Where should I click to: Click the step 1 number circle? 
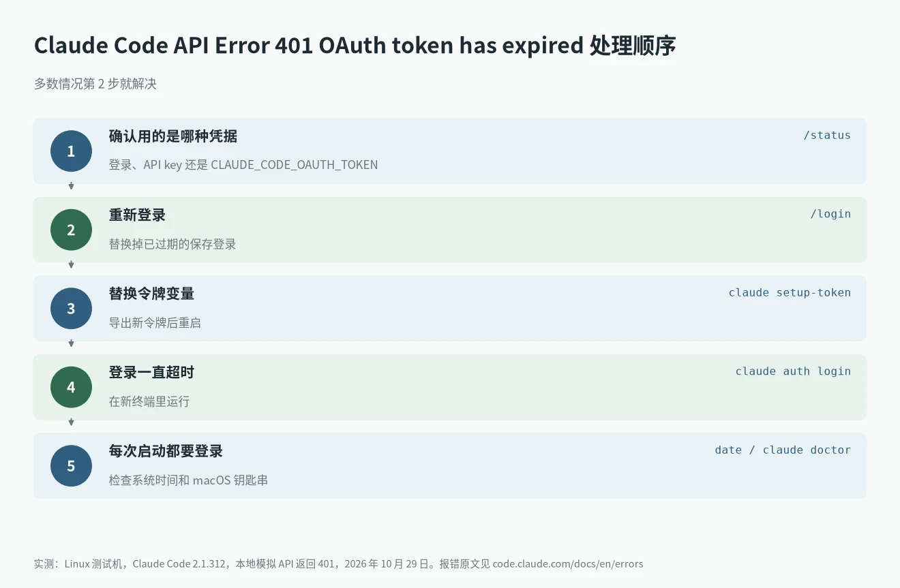click(x=71, y=151)
